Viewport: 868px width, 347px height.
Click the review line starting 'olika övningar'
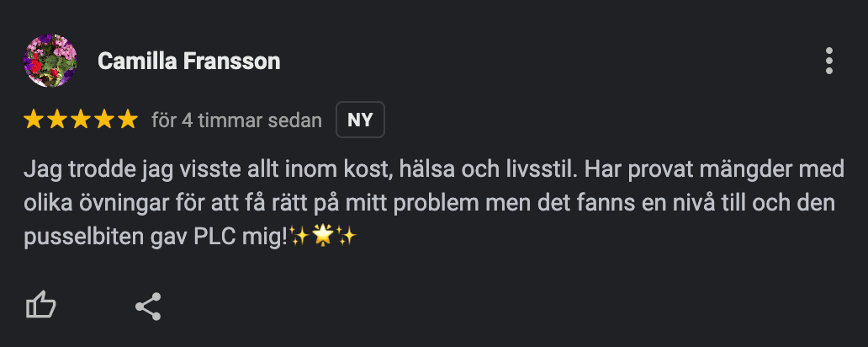429,204
